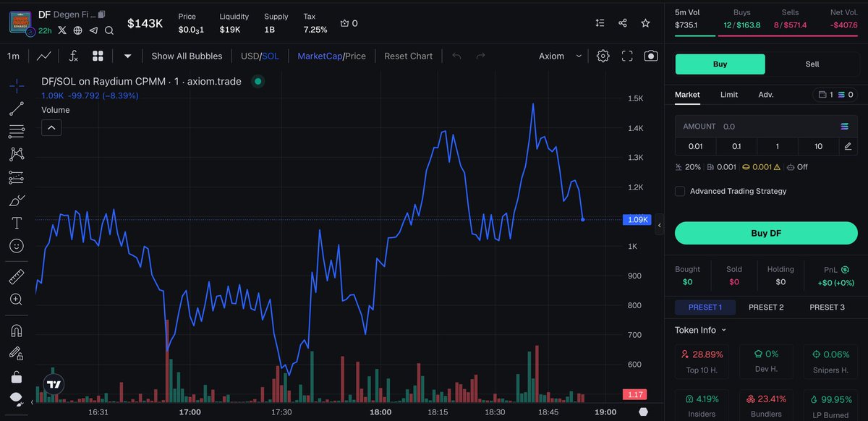868x421 pixels.
Task: Set the amount to 0.01
Action: (695, 146)
